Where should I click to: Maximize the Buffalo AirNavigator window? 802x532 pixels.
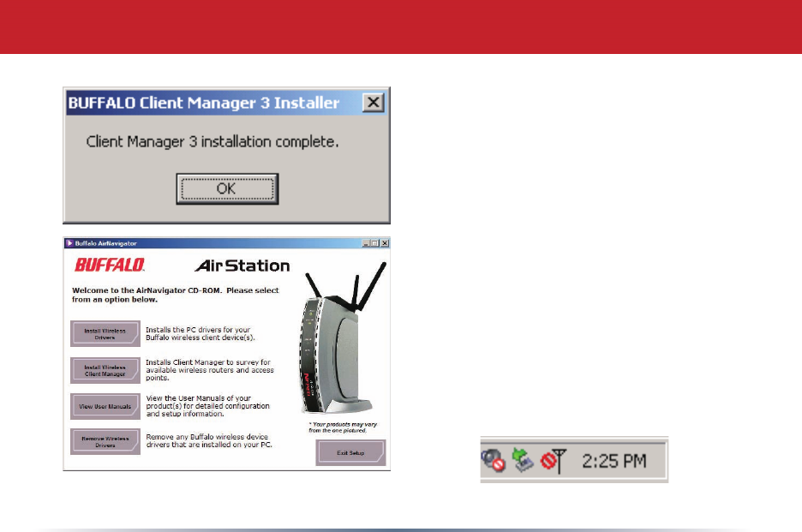pyautogui.click(x=375, y=243)
